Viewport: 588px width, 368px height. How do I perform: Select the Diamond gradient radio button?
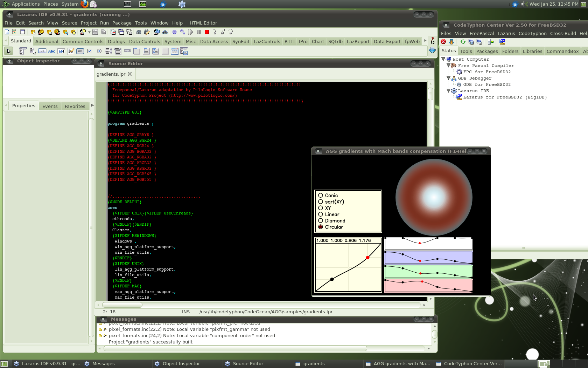pos(320,221)
